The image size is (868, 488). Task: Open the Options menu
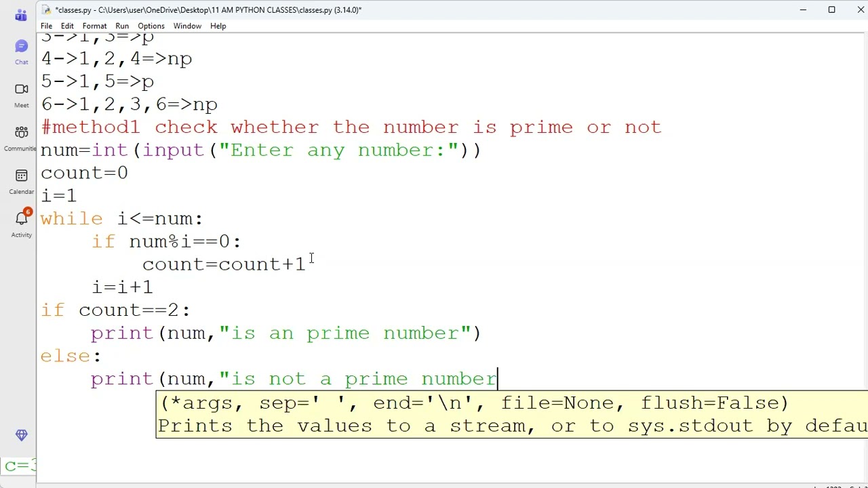pyautogui.click(x=151, y=26)
